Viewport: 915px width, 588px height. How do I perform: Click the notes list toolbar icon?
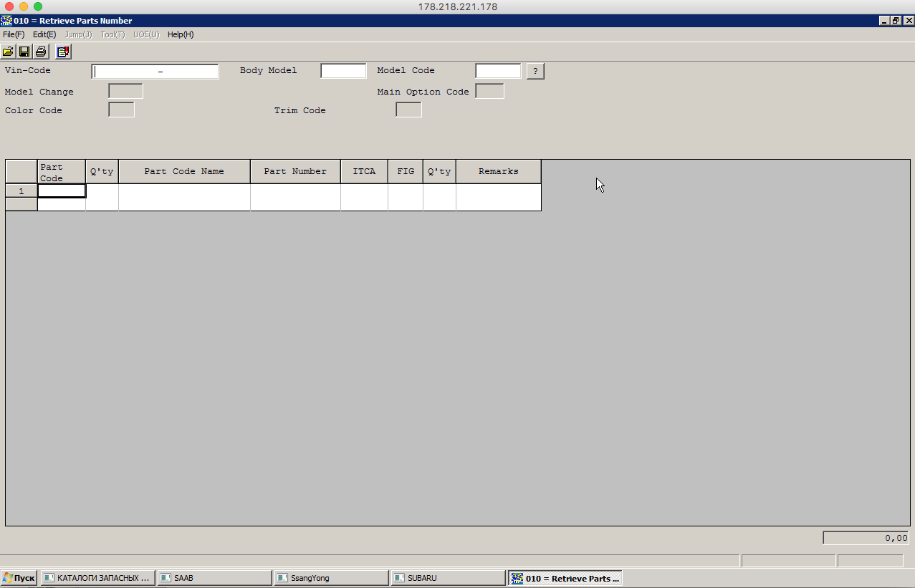(x=63, y=52)
